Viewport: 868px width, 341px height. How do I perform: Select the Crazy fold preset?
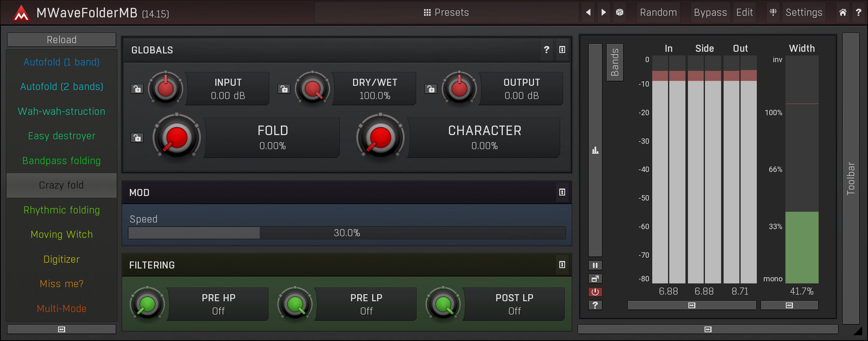click(x=61, y=185)
